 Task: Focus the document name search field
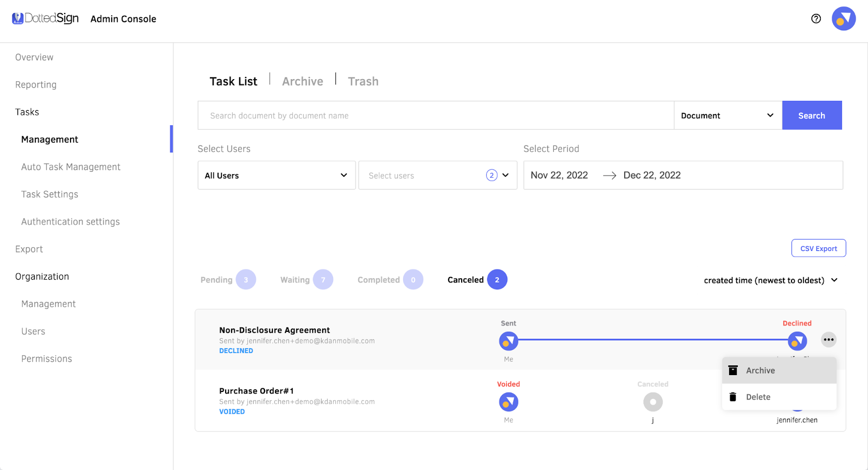coord(435,115)
